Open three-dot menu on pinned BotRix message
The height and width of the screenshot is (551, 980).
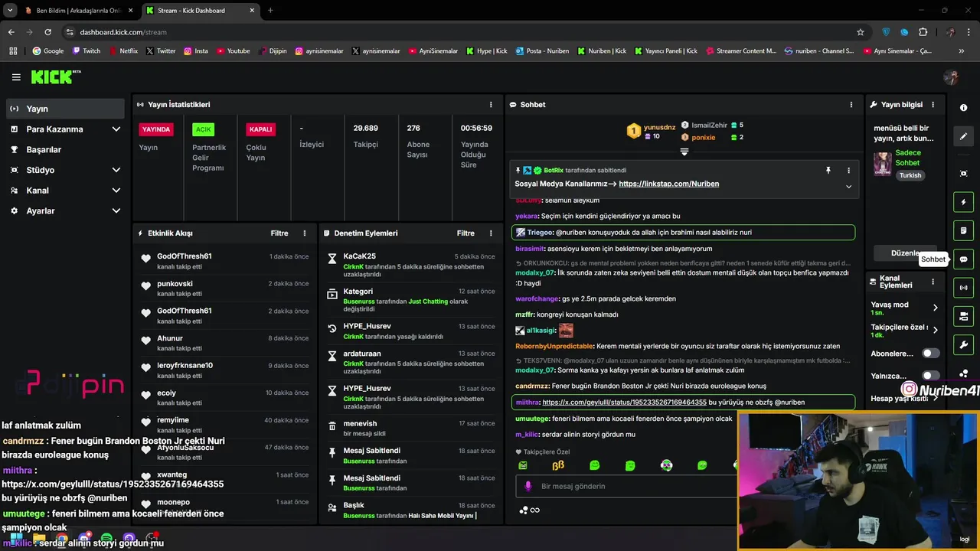(x=848, y=170)
